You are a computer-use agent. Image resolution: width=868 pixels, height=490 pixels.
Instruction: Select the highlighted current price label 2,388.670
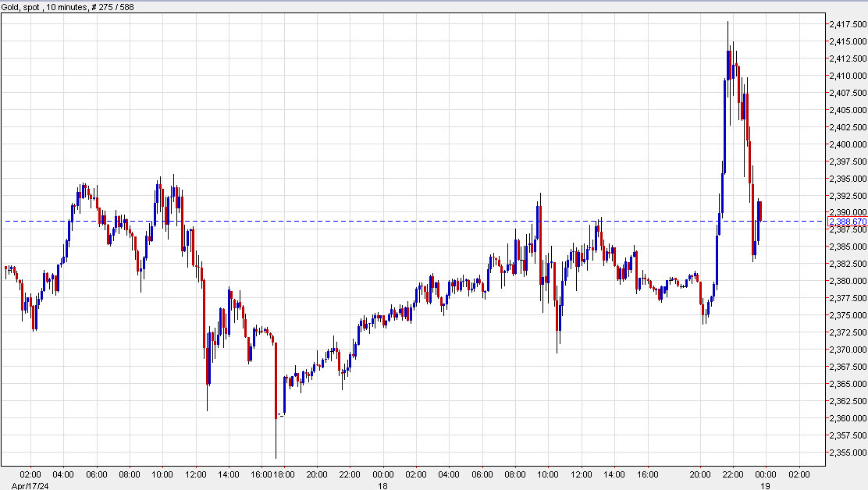click(x=848, y=222)
